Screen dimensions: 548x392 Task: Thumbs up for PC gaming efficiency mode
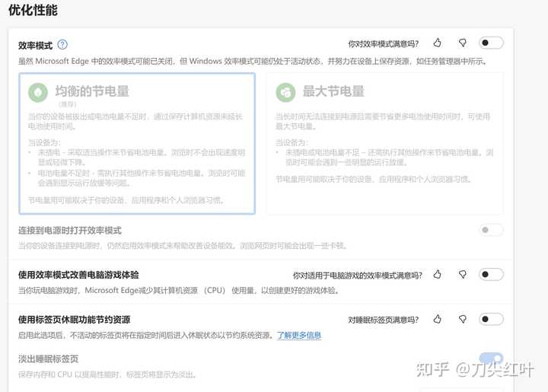[437, 275]
